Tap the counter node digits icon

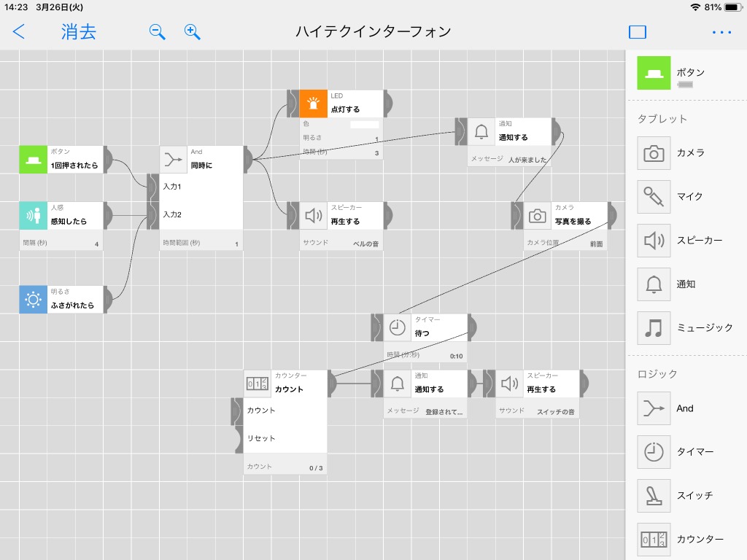coord(258,384)
